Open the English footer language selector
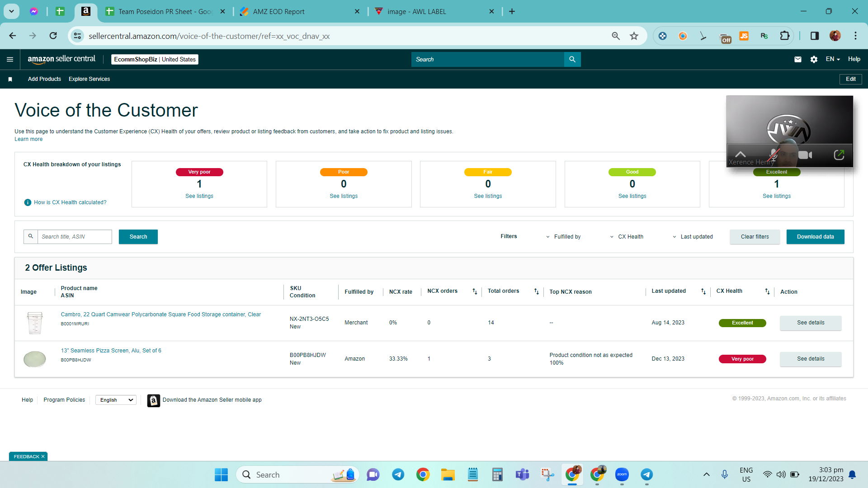The width and height of the screenshot is (868, 488). click(x=116, y=400)
